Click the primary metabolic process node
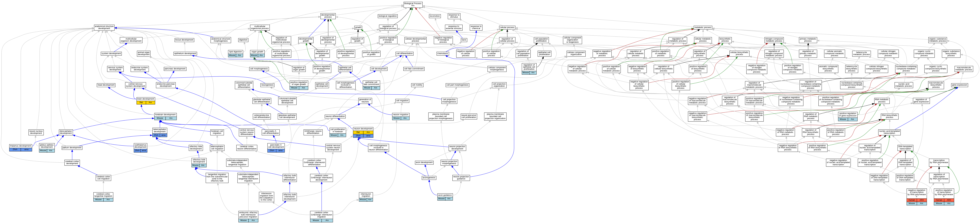 [x=808, y=40]
